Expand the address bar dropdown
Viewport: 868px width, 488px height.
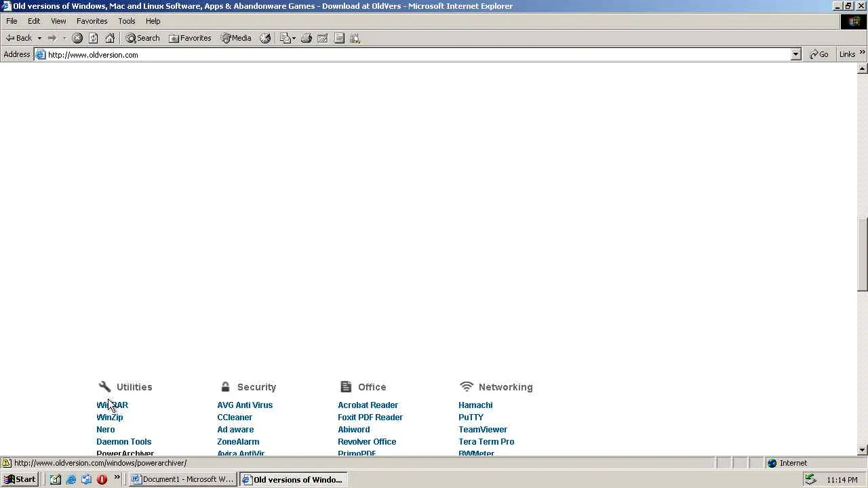click(x=796, y=55)
